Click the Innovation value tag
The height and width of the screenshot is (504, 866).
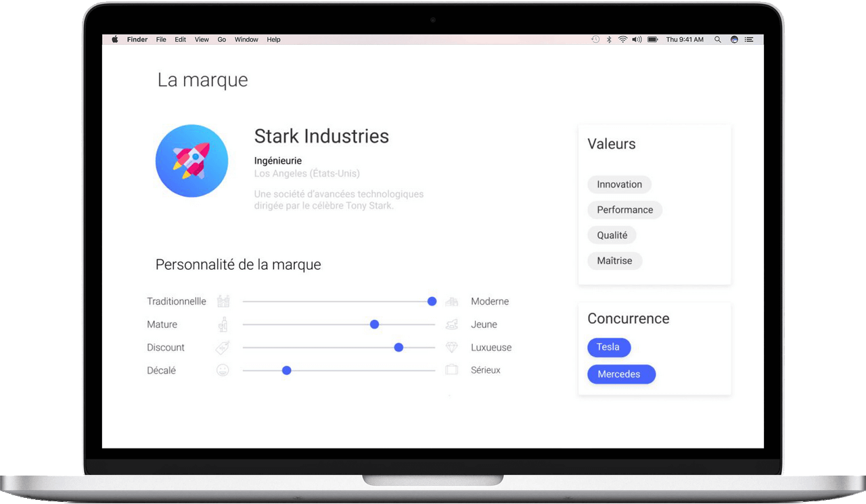(620, 184)
